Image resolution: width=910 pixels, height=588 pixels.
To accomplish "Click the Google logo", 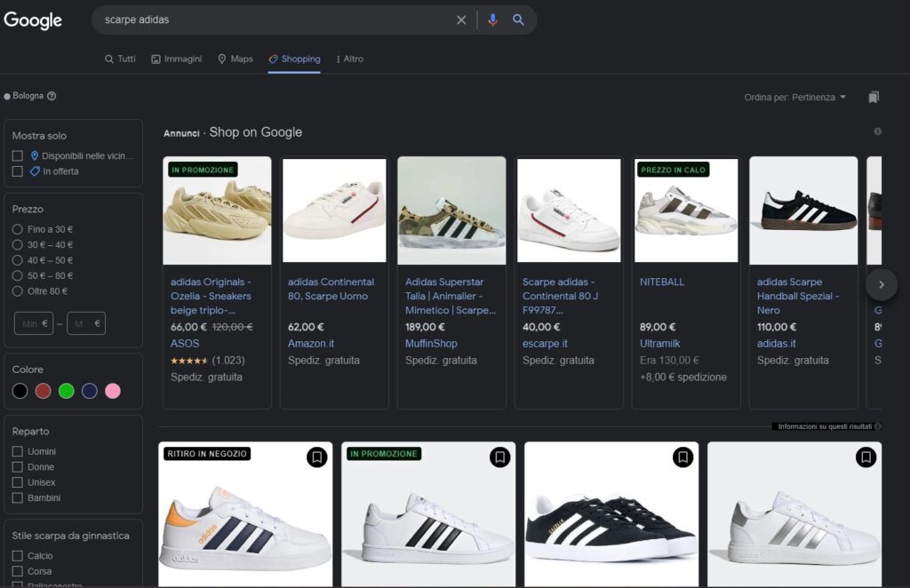I will coord(33,20).
